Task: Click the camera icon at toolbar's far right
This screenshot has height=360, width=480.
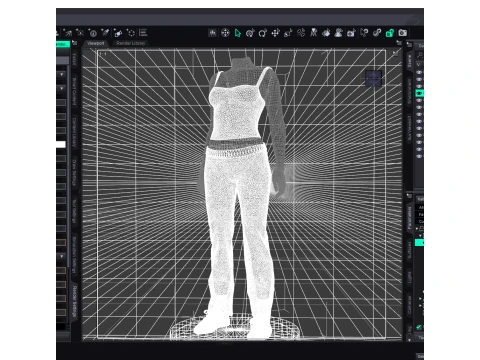Action: coord(402,33)
